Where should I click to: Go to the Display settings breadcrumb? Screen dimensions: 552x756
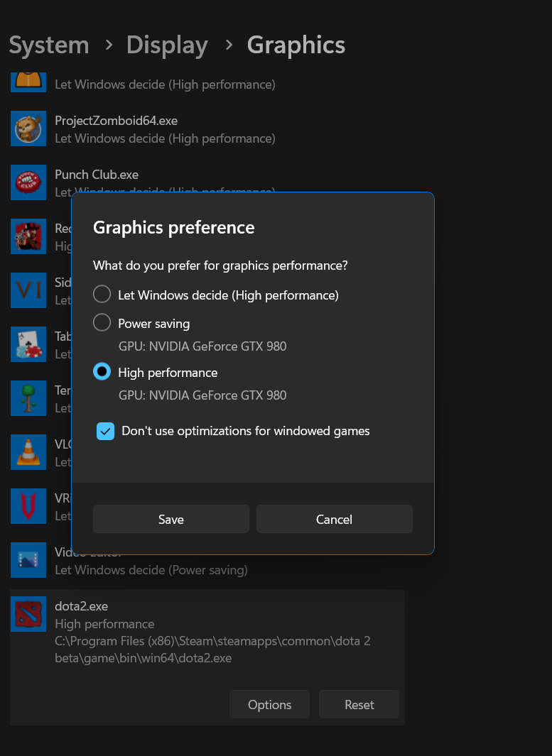coord(167,44)
